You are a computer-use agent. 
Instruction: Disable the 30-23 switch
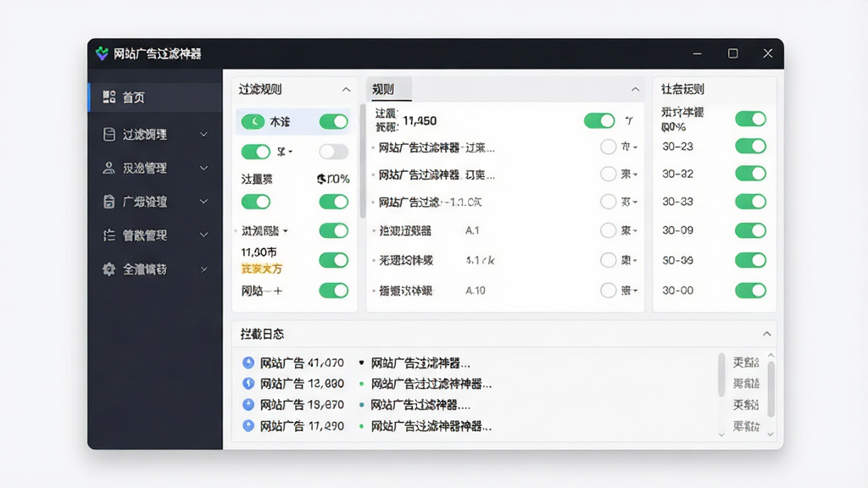[x=751, y=146]
